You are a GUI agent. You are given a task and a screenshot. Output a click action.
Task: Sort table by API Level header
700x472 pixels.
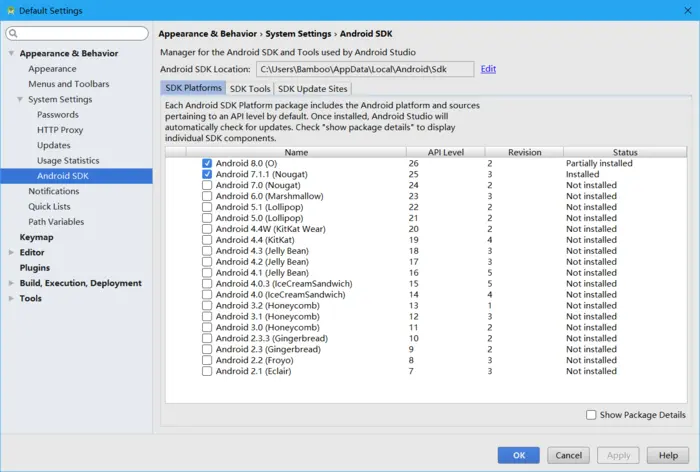pyautogui.click(x=446, y=152)
